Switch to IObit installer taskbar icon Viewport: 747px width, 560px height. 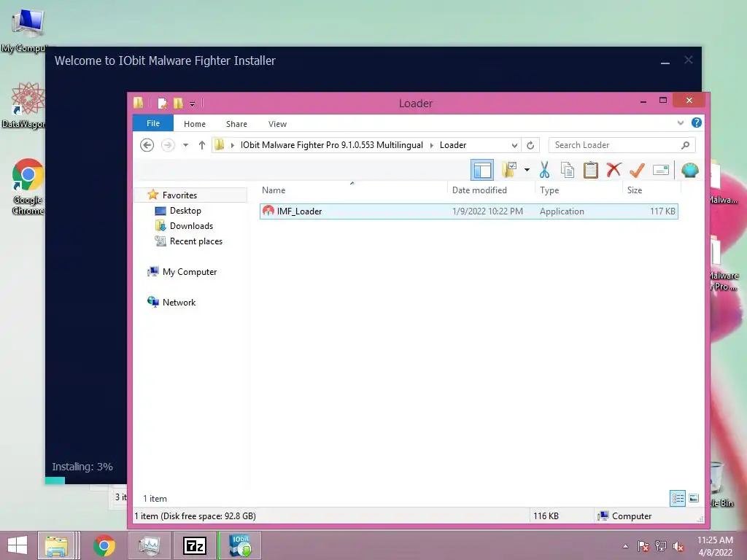[240, 545]
